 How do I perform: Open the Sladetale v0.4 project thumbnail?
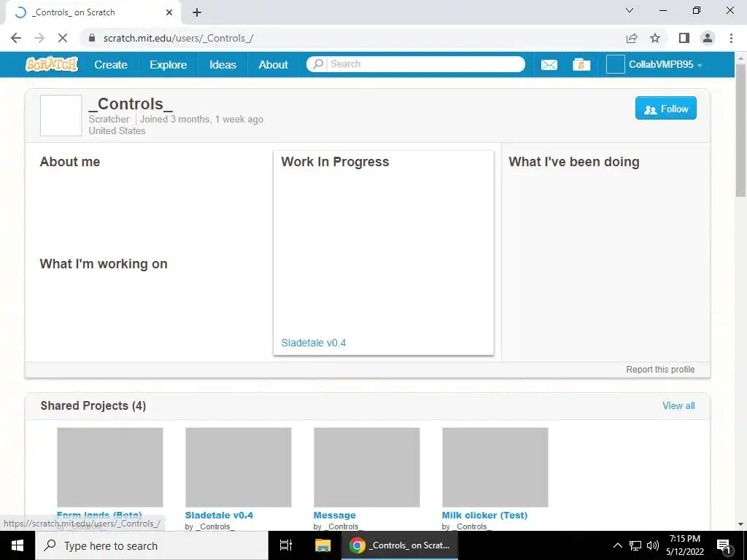point(239,467)
